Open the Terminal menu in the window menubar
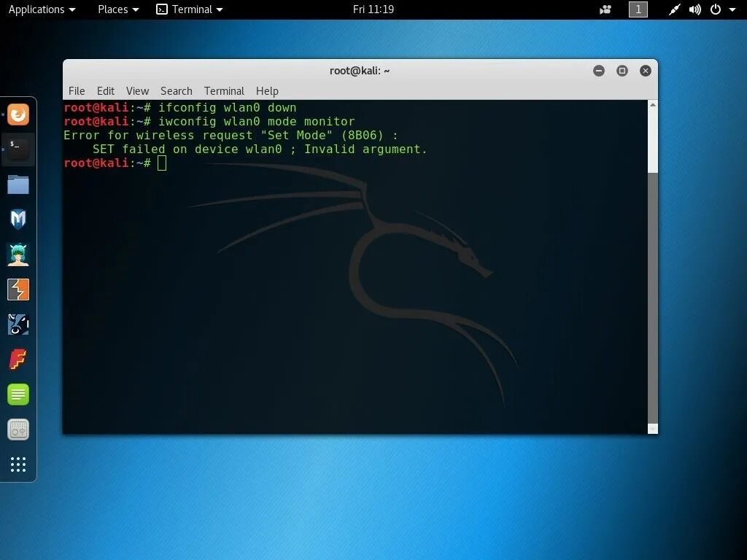 (224, 91)
